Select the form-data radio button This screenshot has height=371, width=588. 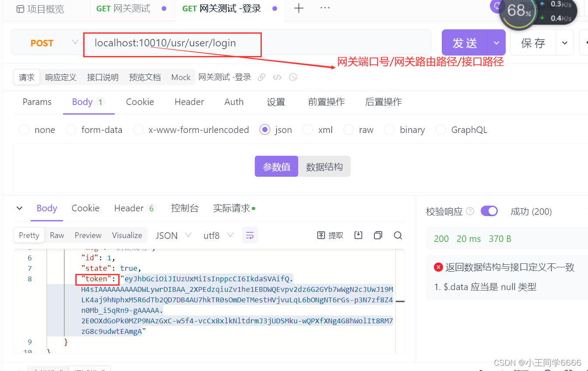pyautogui.click(x=70, y=129)
